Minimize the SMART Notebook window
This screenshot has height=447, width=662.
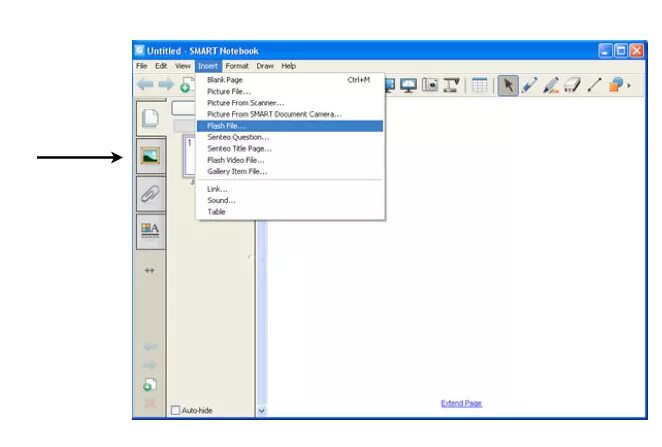coord(605,51)
